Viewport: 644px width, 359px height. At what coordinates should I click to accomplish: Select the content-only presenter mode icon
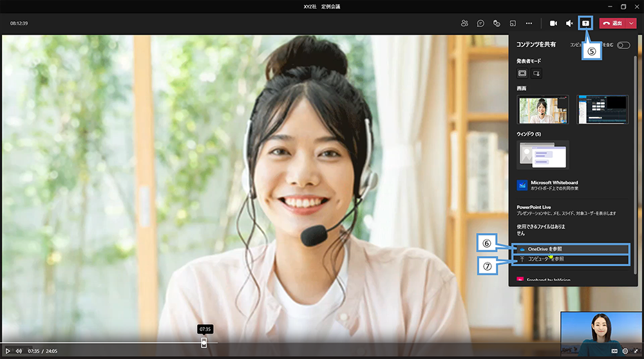[522, 73]
